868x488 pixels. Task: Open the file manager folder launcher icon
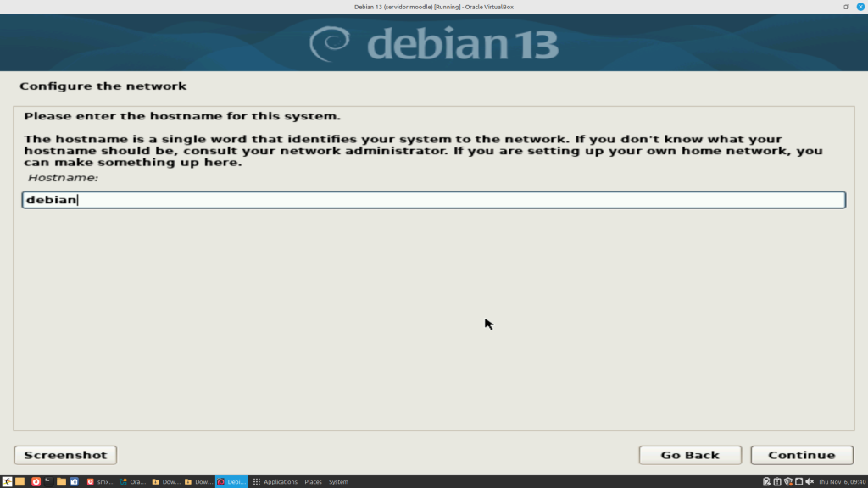61,481
